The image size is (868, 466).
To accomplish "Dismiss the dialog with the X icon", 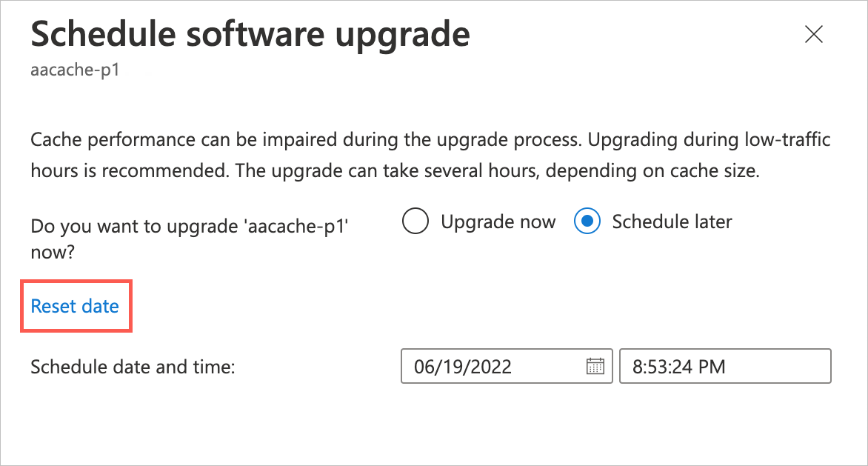I will point(813,34).
